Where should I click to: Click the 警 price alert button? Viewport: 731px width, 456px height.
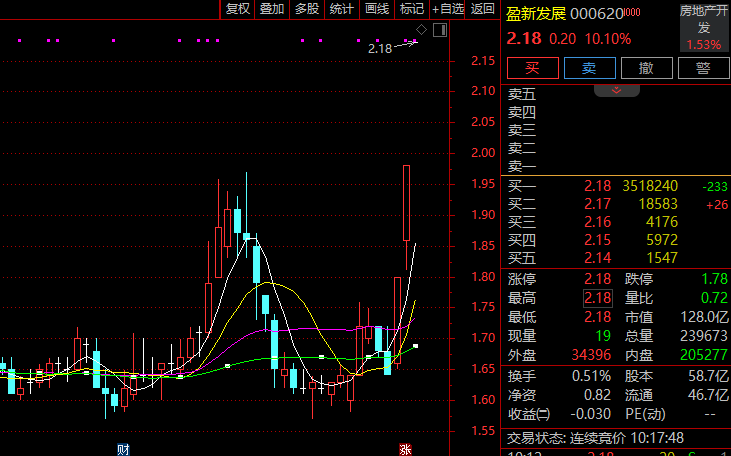(x=703, y=68)
